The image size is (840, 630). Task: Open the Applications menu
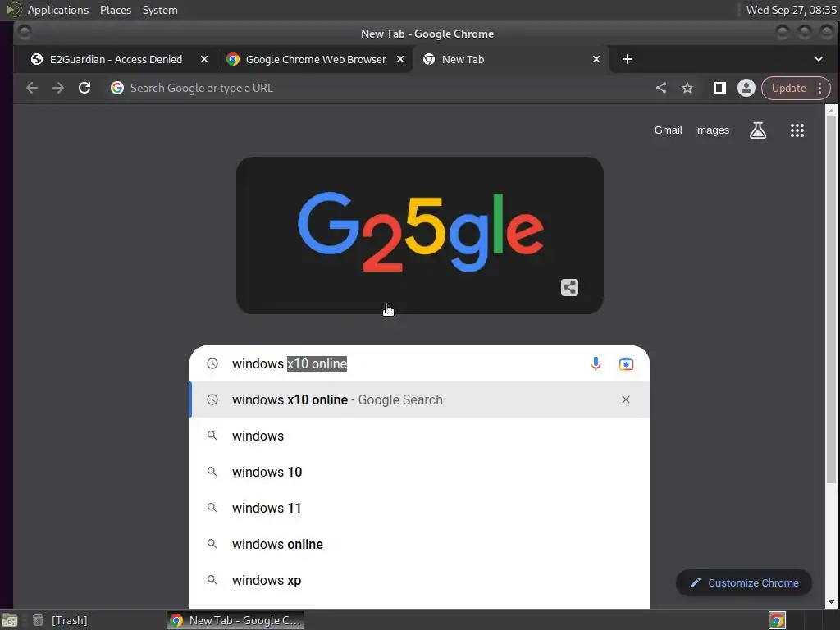coord(58,10)
